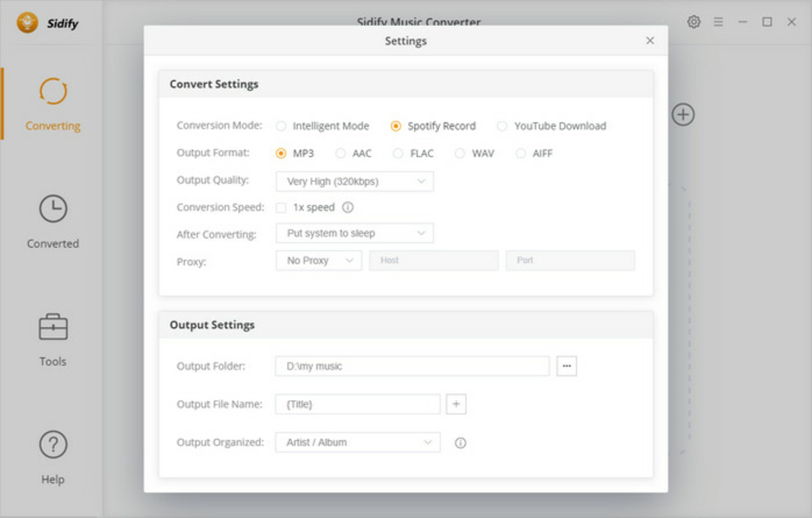Viewport: 812px width, 518px height.
Task: Click the settings gear icon in title bar
Action: 694,22
